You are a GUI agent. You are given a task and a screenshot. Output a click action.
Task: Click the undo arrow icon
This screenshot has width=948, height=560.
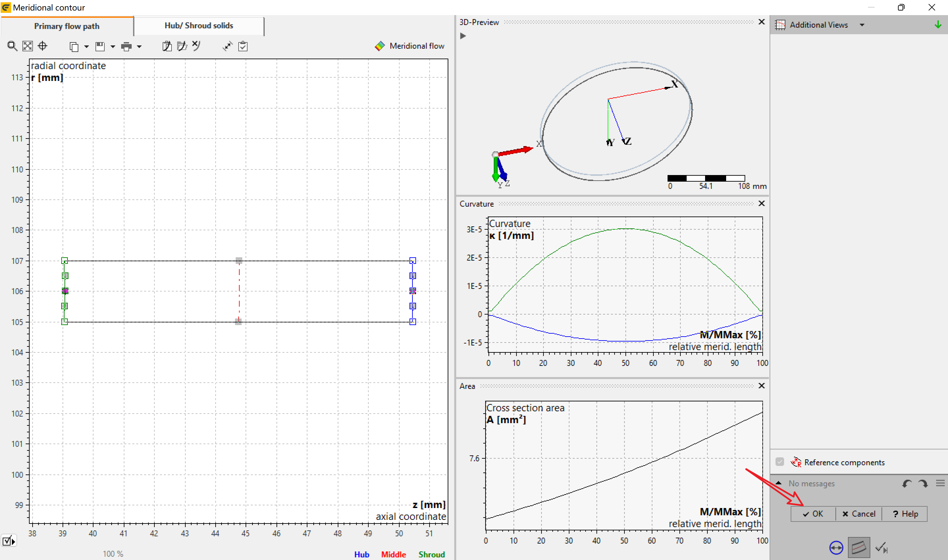pos(907,483)
